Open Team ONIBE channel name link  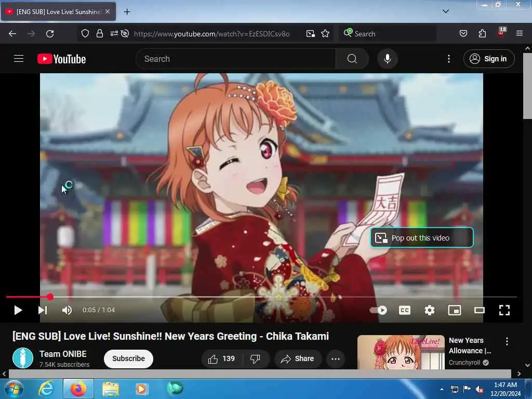(x=63, y=354)
